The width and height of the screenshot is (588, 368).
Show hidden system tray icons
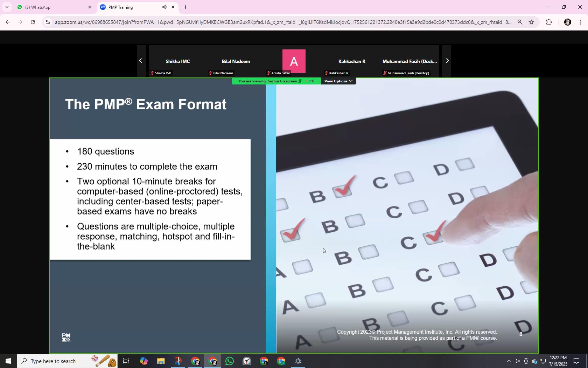click(x=509, y=361)
